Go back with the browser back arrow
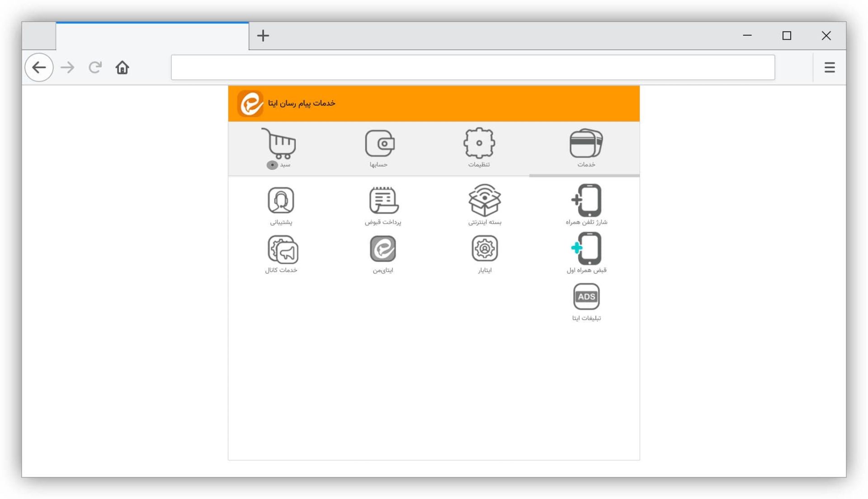868x499 pixels. [39, 67]
